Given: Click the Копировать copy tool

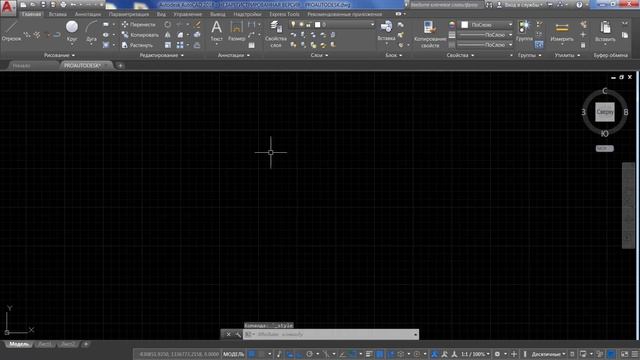Looking at the screenshot, I should 140,35.
